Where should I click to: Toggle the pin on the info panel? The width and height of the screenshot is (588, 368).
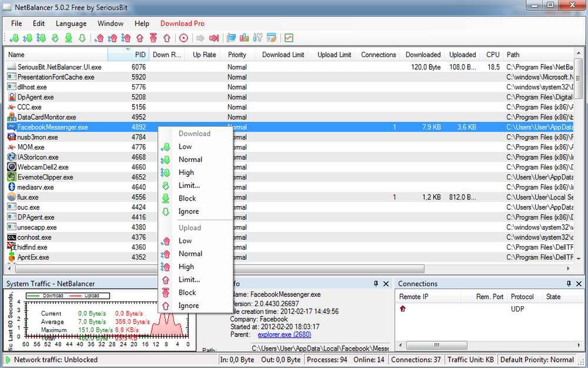pos(376,284)
